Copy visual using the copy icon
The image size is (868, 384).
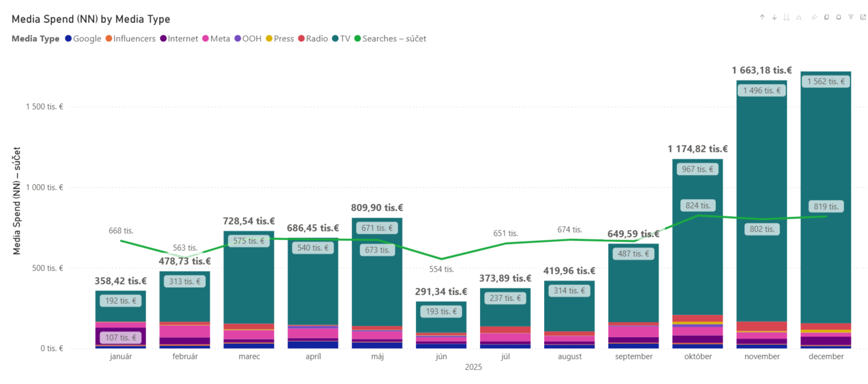click(826, 17)
